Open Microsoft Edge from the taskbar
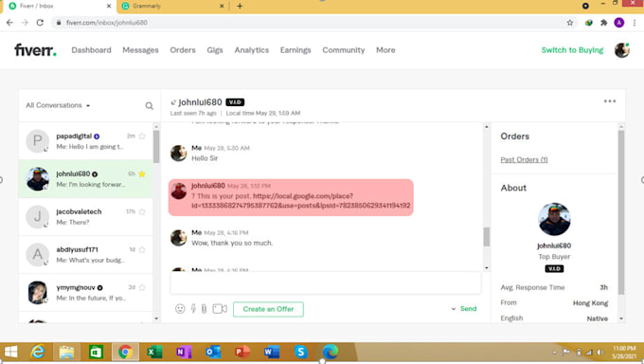This screenshot has width=644, height=364. coord(330,352)
